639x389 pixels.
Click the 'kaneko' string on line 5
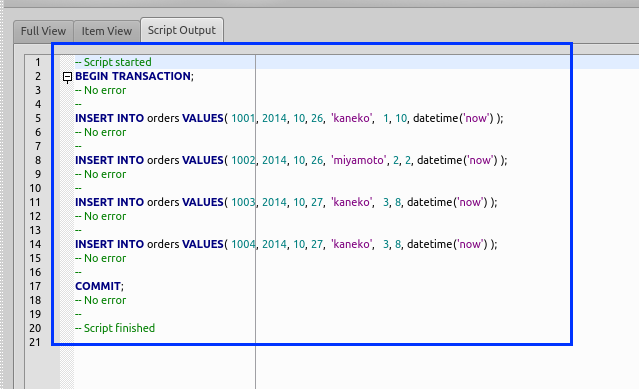351,118
